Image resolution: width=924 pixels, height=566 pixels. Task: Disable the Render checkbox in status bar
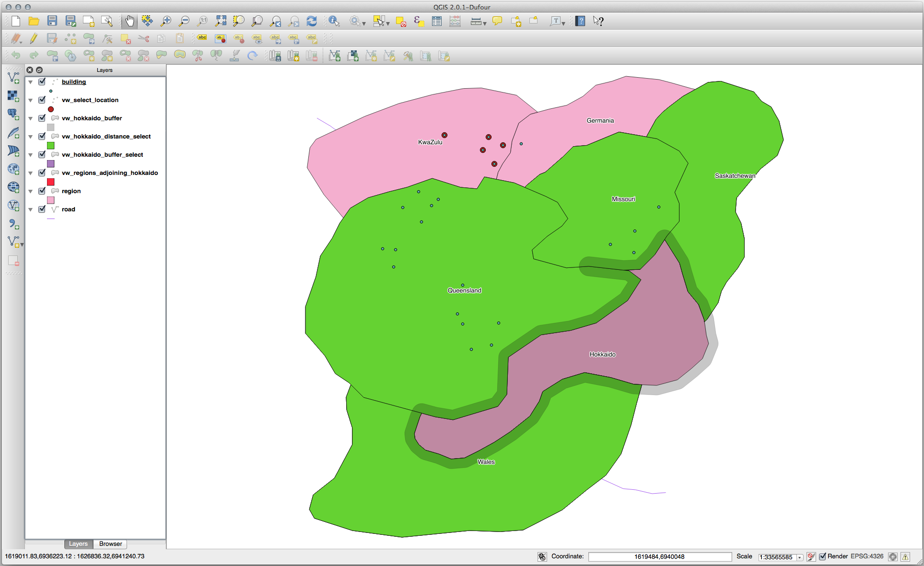point(823,556)
